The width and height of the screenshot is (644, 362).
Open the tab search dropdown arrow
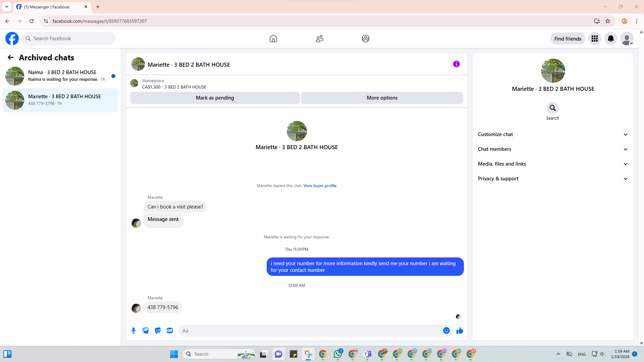click(7, 7)
